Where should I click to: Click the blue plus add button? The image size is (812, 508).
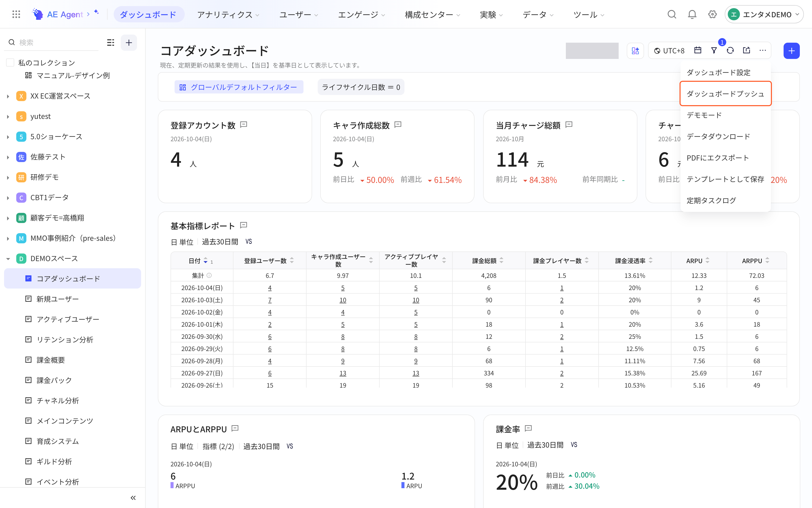pos(791,51)
